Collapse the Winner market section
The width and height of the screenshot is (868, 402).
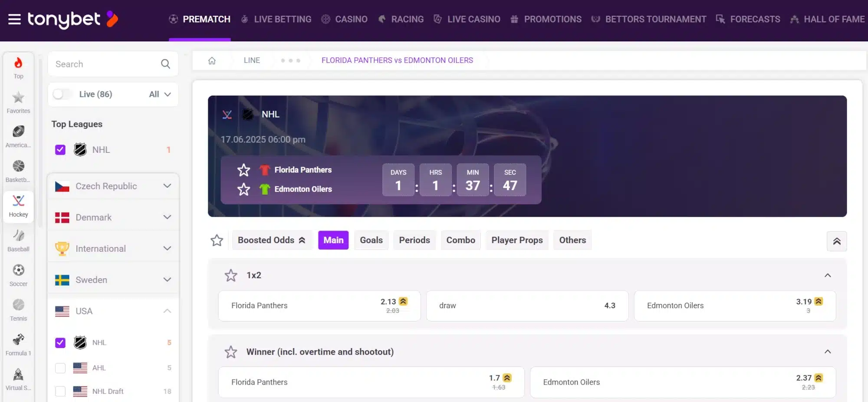828,352
